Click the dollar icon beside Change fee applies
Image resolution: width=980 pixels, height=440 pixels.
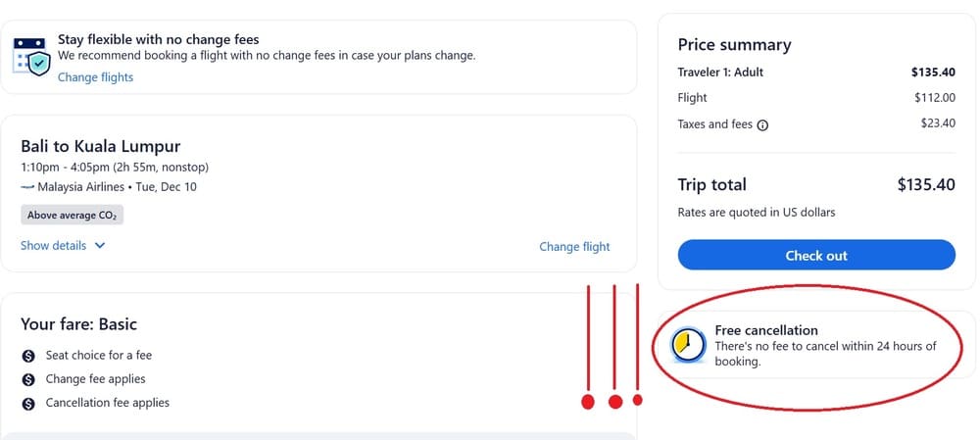(x=28, y=379)
